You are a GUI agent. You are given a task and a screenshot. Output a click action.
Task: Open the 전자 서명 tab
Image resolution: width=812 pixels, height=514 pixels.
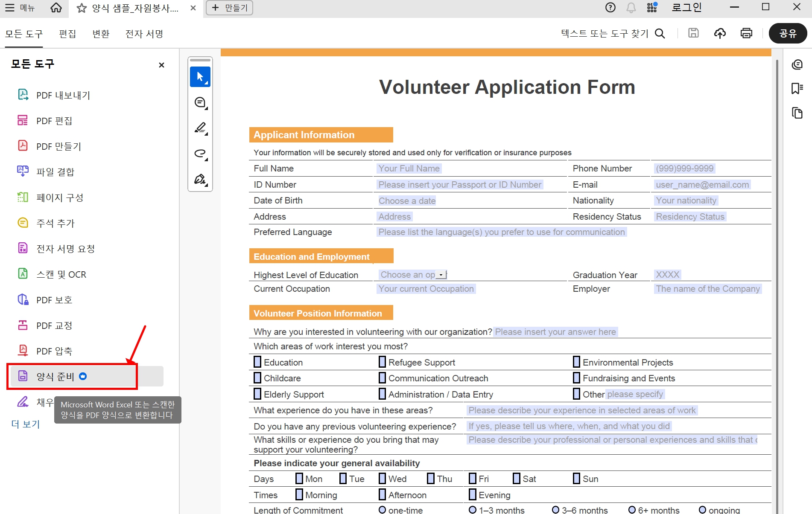pos(144,34)
